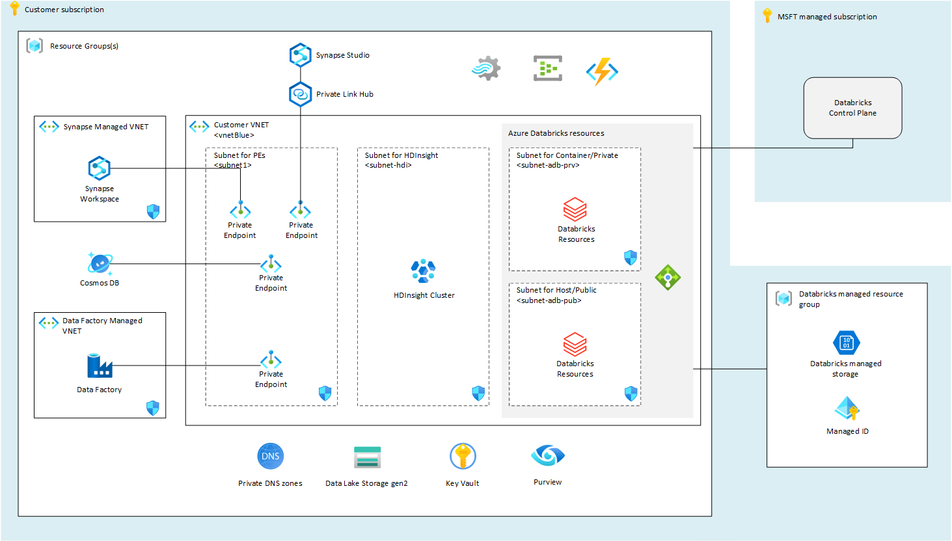
Task: Select the 'Databricks managed resource group' label
Action: click(x=851, y=299)
